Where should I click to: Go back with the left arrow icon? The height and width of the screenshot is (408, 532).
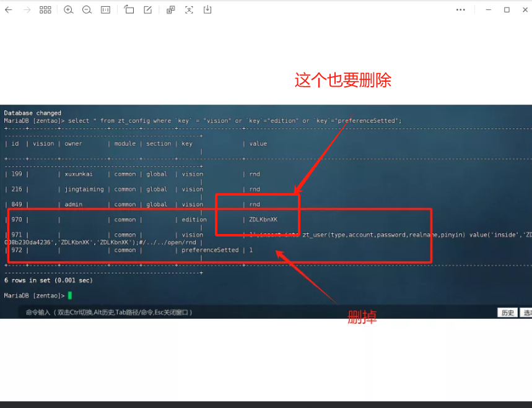[9, 10]
